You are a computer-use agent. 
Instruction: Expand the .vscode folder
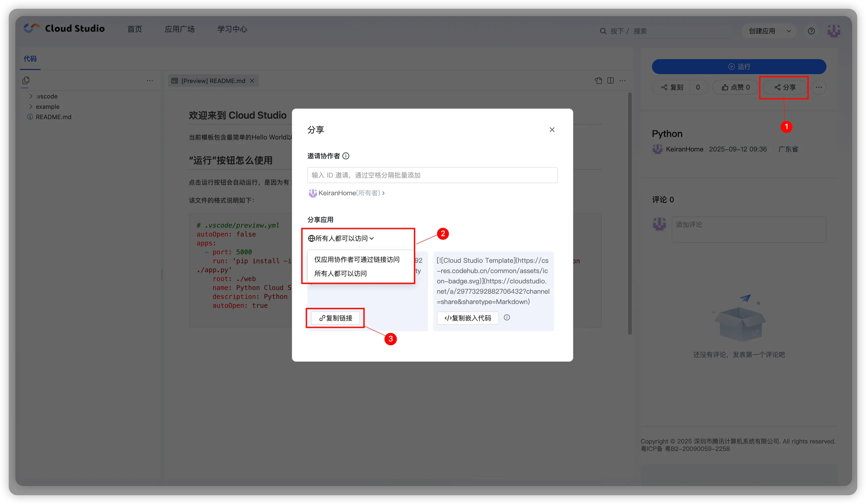(x=46, y=96)
